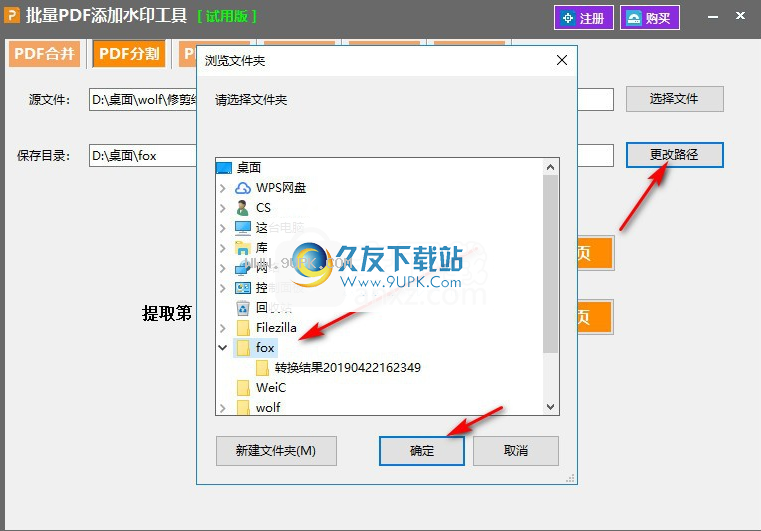Click the 新建文件夹(M) button

coord(276,451)
